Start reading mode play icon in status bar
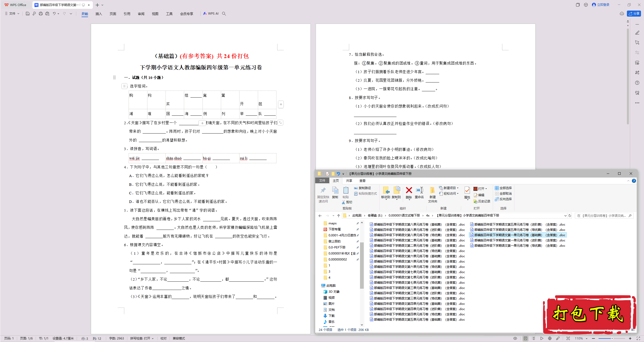644x342 pixels. click(x=542, y=338)
